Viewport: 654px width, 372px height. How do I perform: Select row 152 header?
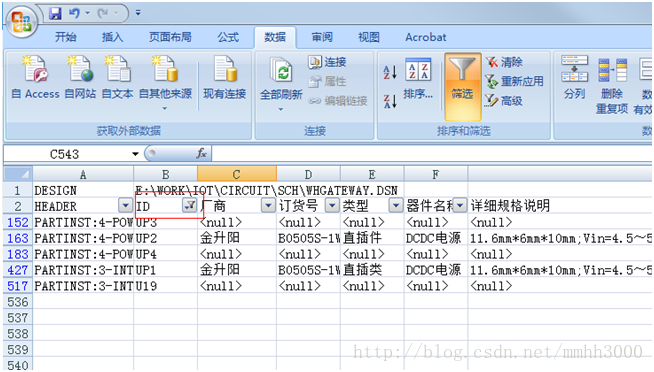pyautogui.click(x=18, y=222)
